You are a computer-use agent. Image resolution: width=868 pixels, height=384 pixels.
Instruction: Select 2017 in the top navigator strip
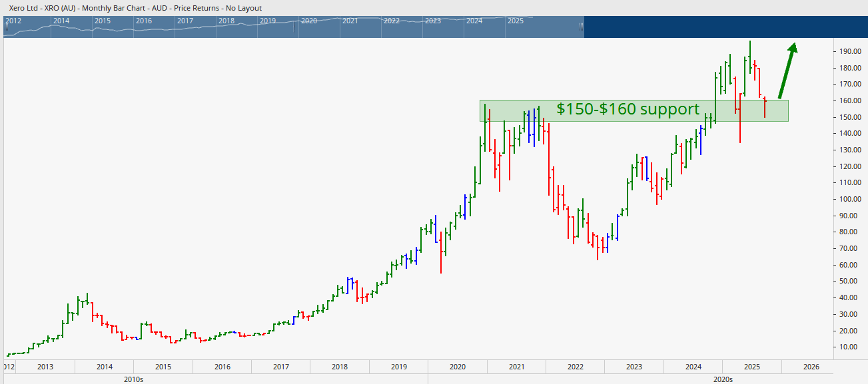[185, 21]
